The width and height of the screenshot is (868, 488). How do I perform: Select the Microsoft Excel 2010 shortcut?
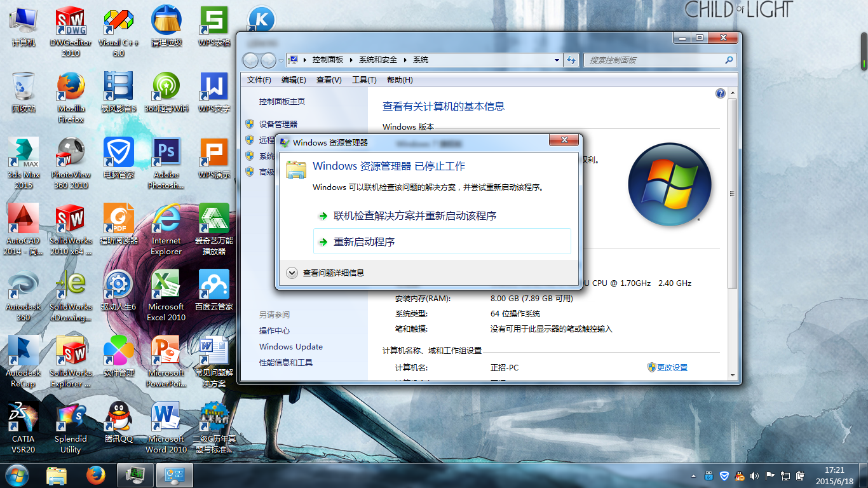pyautogui.click(x=166, y=296)
